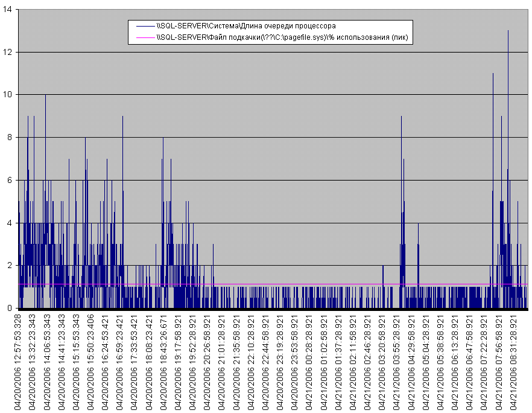This screenshot has width=532, height=413.
Task: Click the Y-axis label 10
Action: [7, 95]
